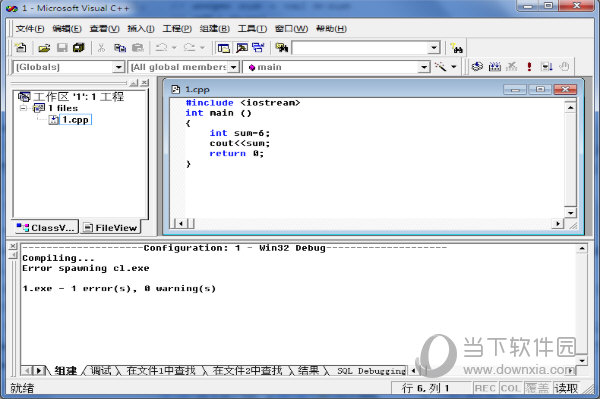Select 1.cpp in the file tree
Viewport: 600px width, 399px height.
75,120
